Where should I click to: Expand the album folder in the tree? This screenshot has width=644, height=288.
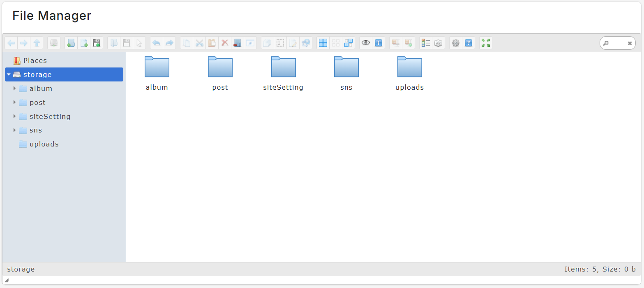pos(15,88)
